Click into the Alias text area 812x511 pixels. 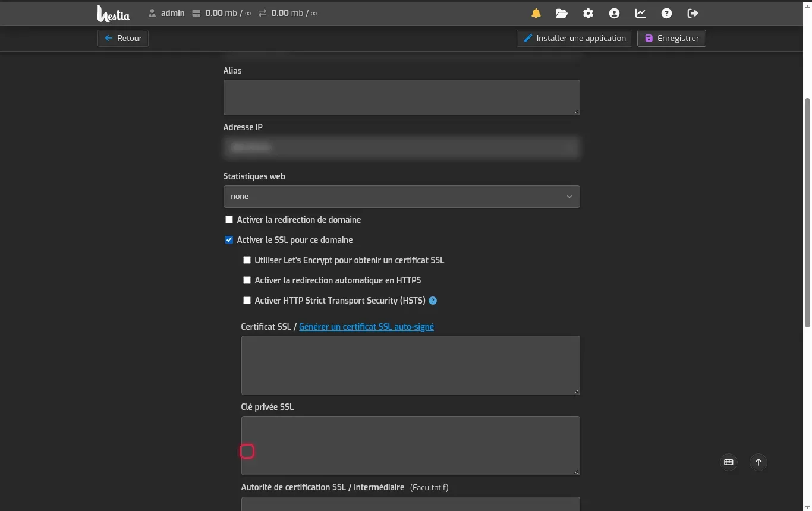point(402,97)
